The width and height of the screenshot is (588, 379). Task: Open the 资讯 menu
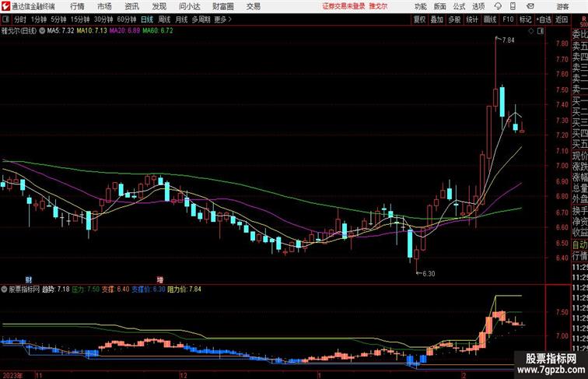131,6
